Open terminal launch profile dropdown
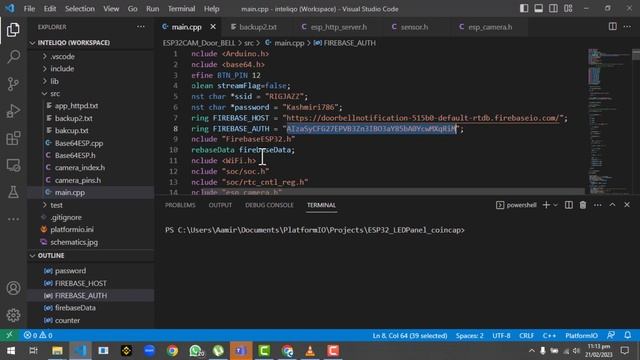Image resolution: width=640 pixels, height=360 pixels. click(x=555, y=205)
